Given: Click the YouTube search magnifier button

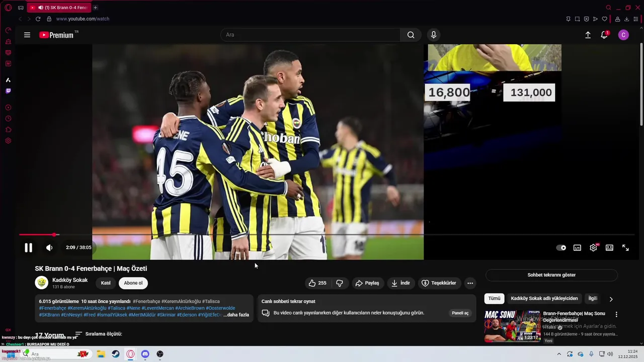Looking at the screenshot, I should pos(411,35).
